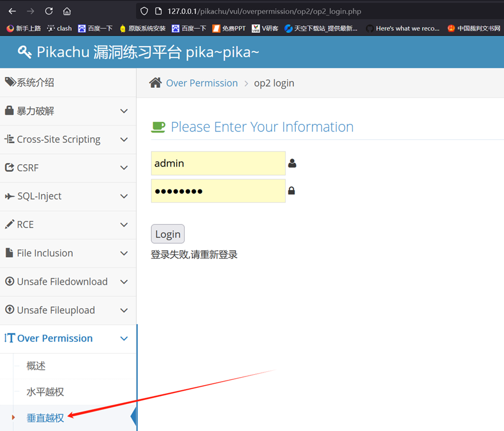Click the text-height icon beside Over Permission
Viewport: 504px width, 431px height.
pyautogui.click(x=10, y=337)
